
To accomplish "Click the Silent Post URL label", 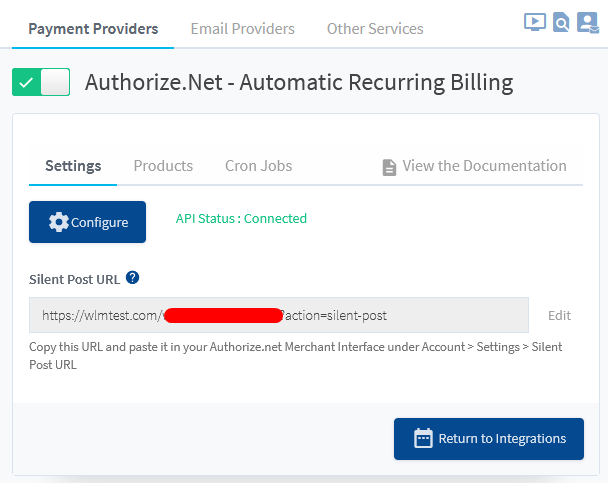I will [x=74, y=279].
